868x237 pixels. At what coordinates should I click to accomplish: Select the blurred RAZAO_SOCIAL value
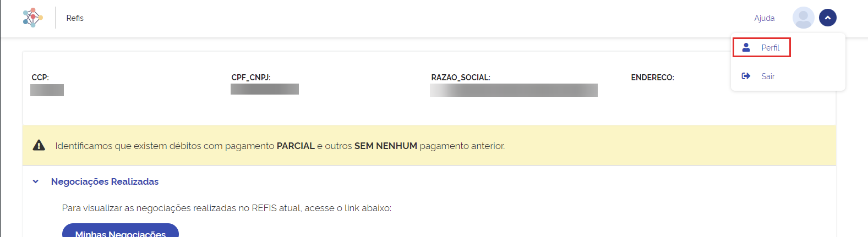[514, 90]
